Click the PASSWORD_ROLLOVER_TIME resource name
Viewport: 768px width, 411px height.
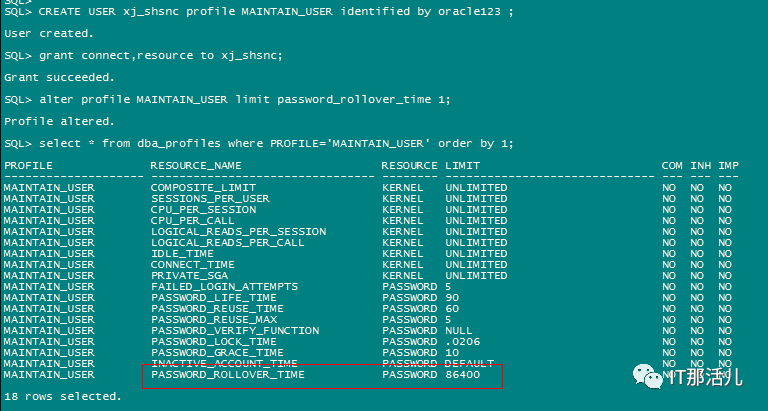coord(227,375)
